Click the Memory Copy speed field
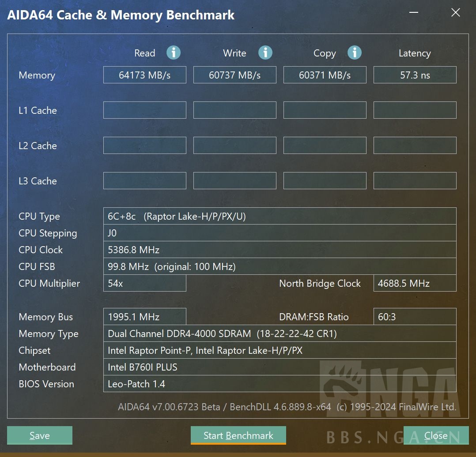This screenshot has height=457, width=476. pyautogui.click(x=325, y=75)
